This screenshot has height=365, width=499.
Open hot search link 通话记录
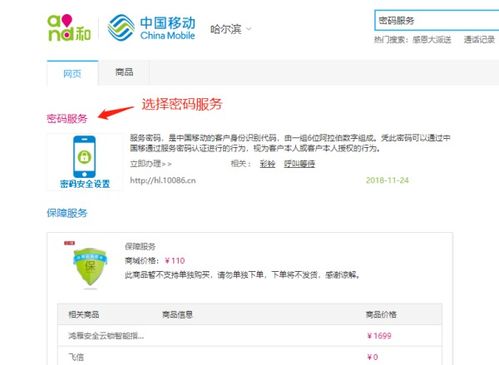[479, 40]
